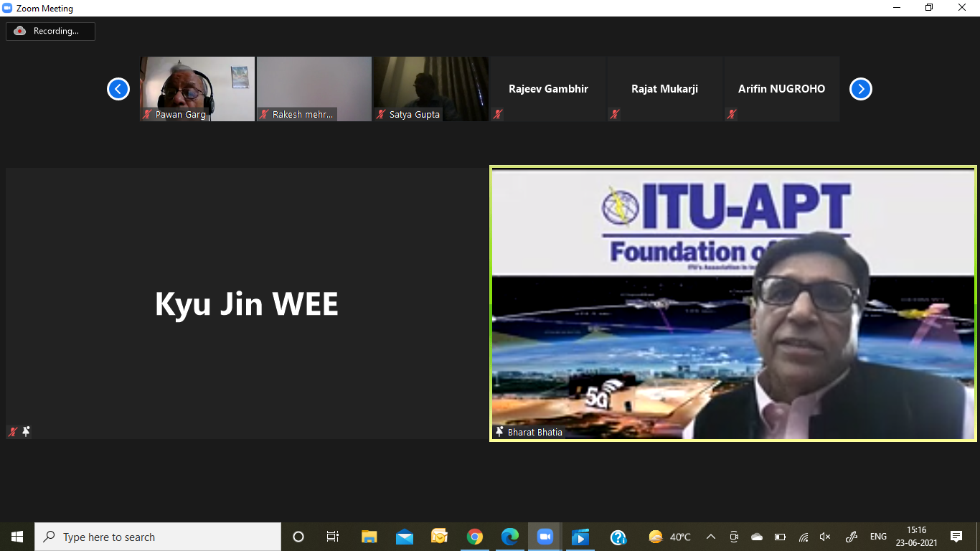Click the Arifin NUGROHO participant tile
980x551 pixels.
(x=781, y=89)
